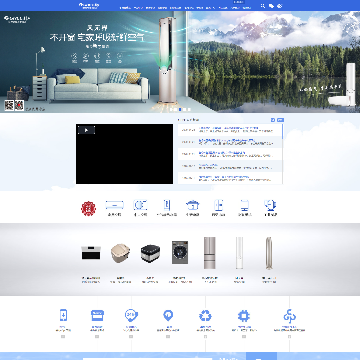Click the first item in the top navigation menu
This screenshot has width=360, height=360.
pyautogui.click(x=125, y=7)
